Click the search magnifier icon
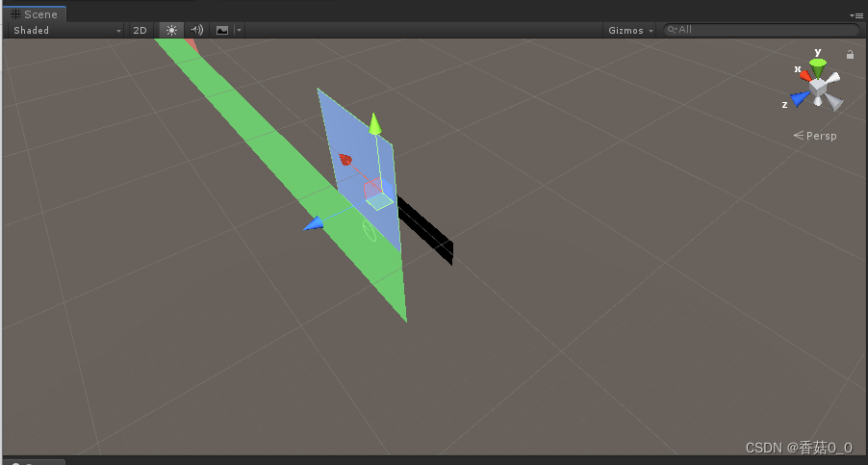 [672, 29]
